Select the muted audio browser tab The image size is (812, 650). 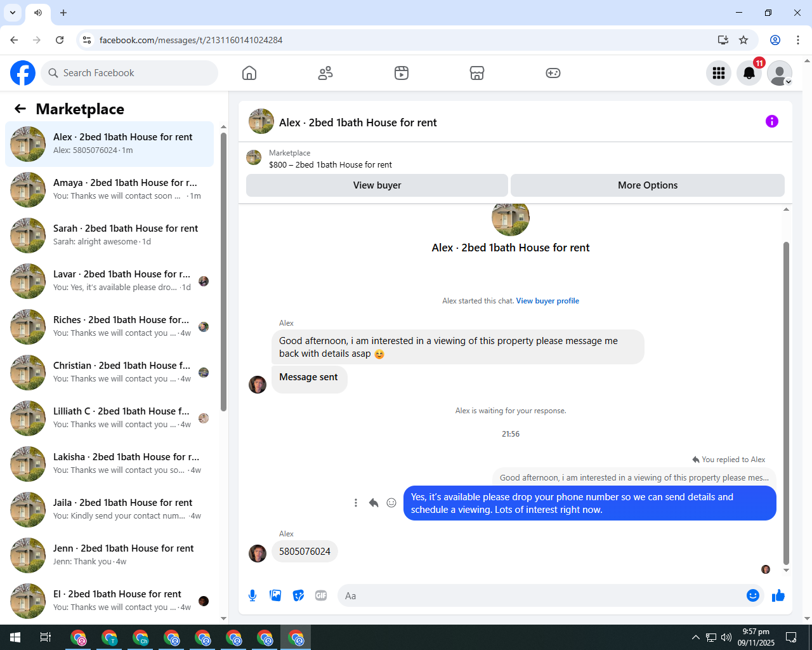tap(38, 13)
